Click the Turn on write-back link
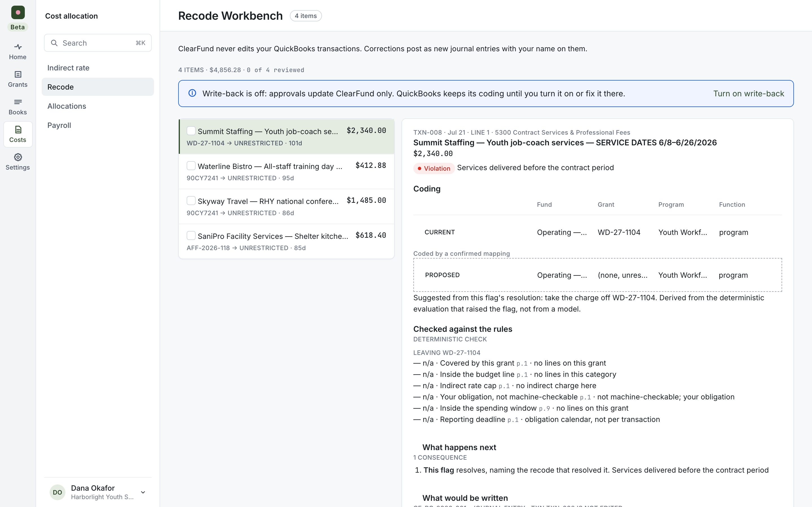The width and height of the screenshot is (812, 507). click(749, 94)
